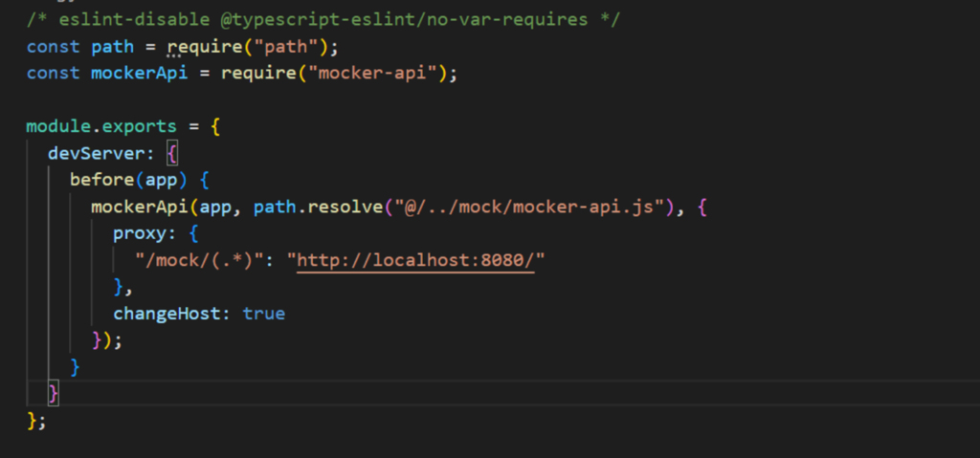Click the highlighted opening brace after devServer
Image resolution: width=980 pixels, height=458 pixels.
[x=172, y=153]
